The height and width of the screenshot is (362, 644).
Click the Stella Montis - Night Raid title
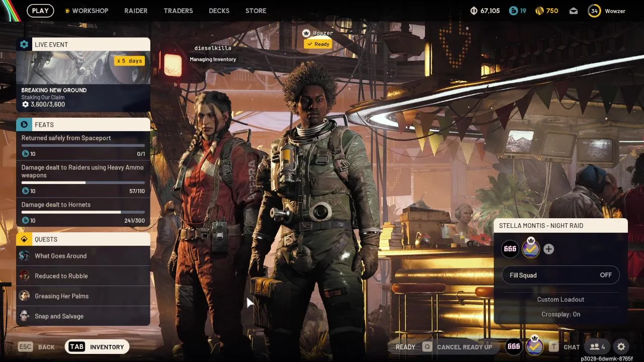tap(541, 226)
